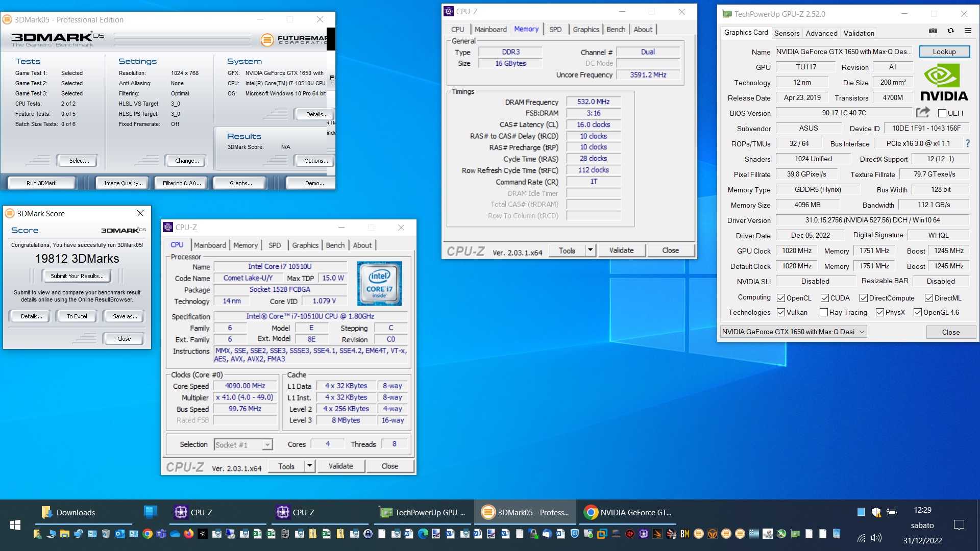Click the NVIDIA logo in GPU-Z

tap(944, 82)
